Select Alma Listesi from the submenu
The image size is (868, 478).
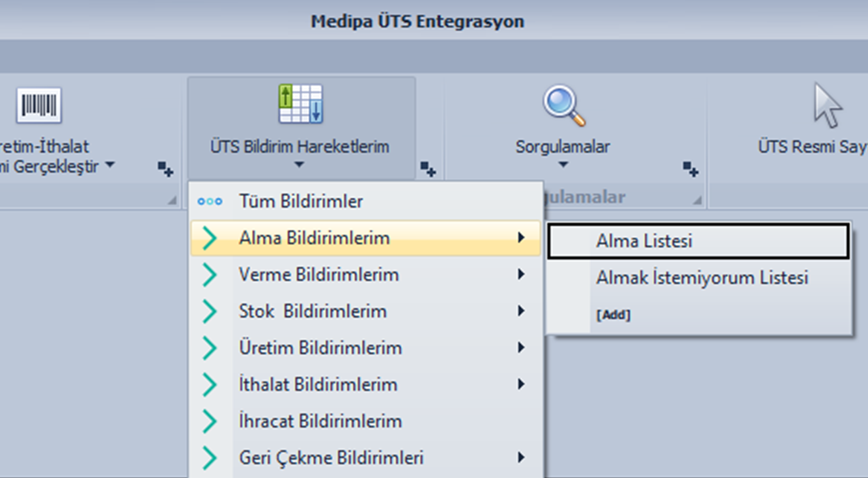[x=643, y=242]
